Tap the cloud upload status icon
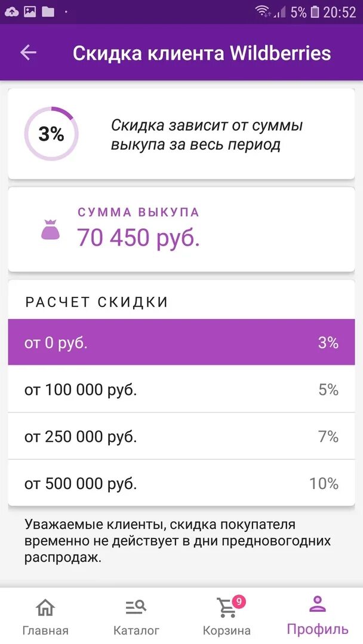363x644 pixels. coord(11,12)
